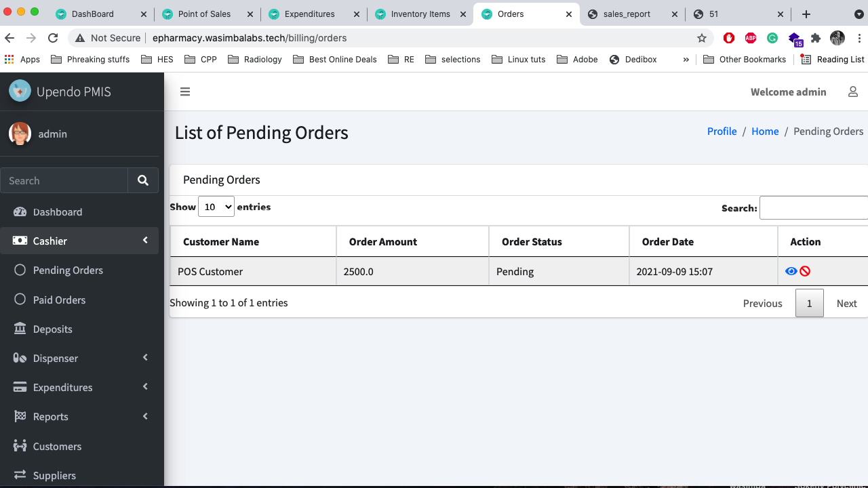Click the table Search input field
The width and height of the screenshot is (868, 488).
813,208
